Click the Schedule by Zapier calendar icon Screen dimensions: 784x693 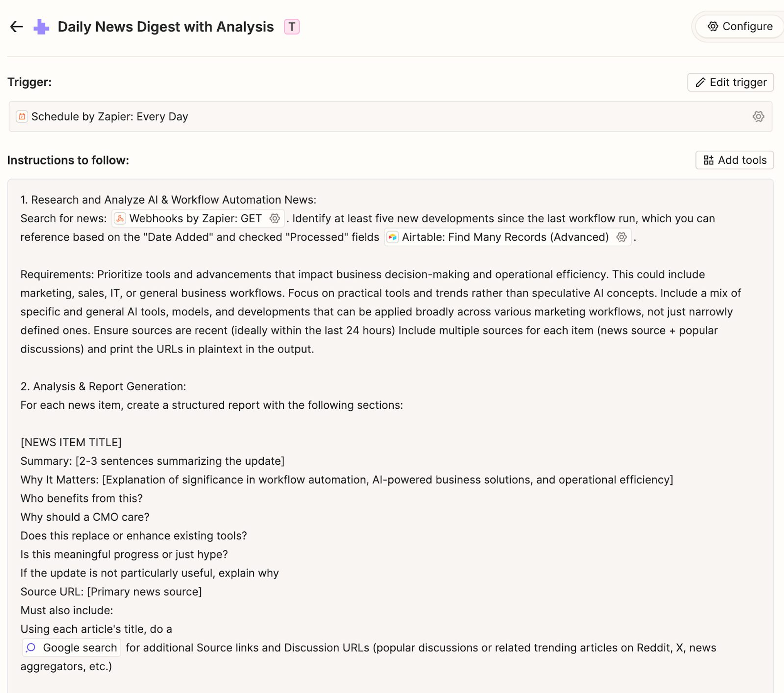click(x=22, y=117)
